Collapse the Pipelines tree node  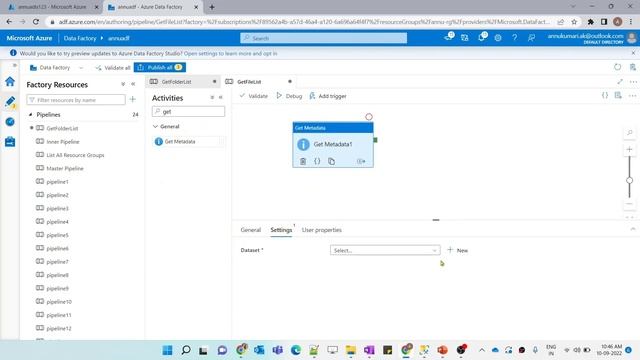[31, 115]
